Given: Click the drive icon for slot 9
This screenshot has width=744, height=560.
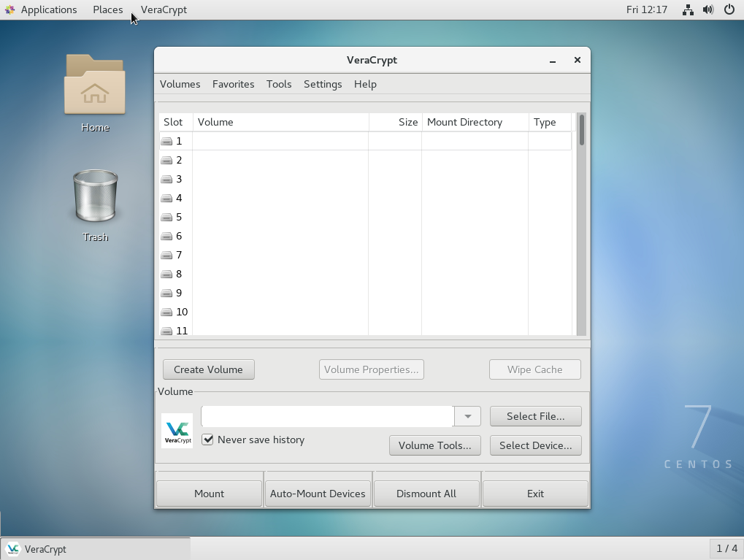Looking at the screenshot, I should 166,293.
